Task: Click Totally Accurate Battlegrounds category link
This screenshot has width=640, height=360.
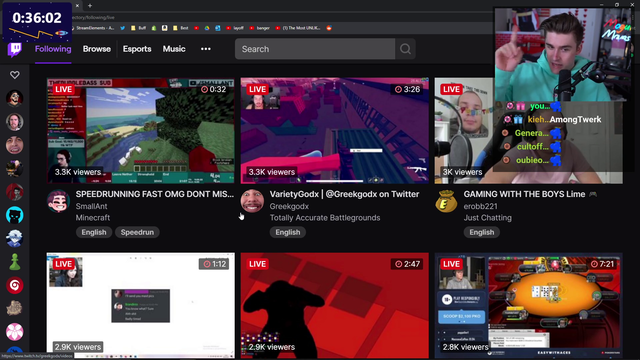Action: coord(325,218)
